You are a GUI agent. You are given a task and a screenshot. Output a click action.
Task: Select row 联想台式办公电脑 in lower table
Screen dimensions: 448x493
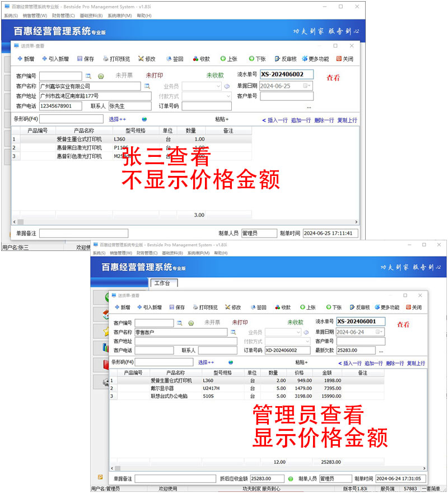(x=247, y=396)
